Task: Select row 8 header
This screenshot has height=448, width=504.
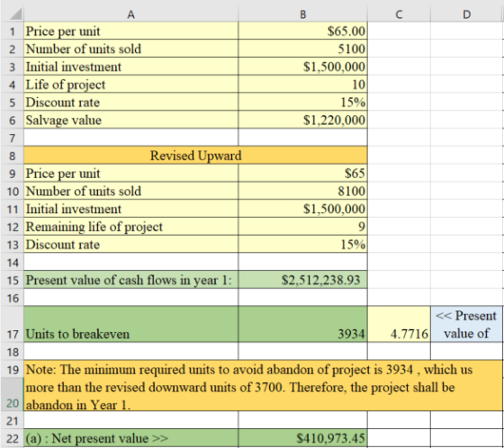Action: (13, 156)
